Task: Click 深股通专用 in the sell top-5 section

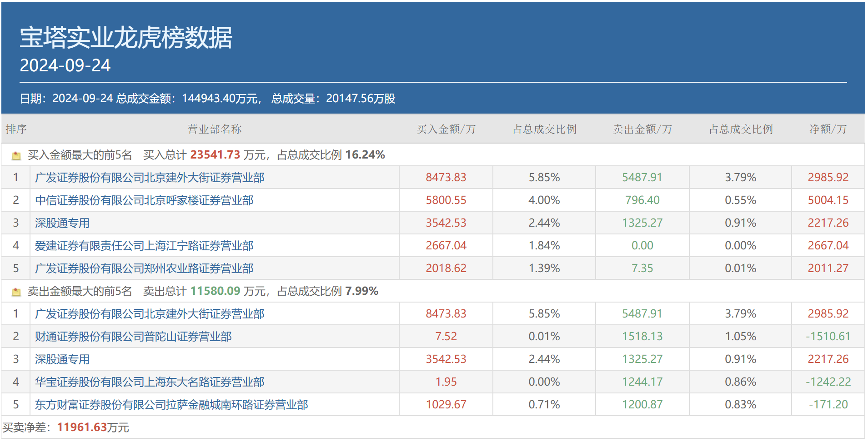Action: point(62,359)
